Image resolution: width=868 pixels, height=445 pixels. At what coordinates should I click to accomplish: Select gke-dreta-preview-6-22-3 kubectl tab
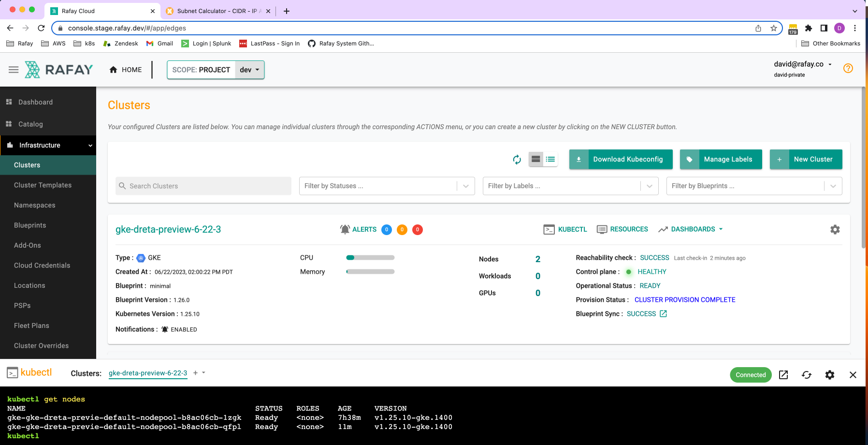click(148, 373)
